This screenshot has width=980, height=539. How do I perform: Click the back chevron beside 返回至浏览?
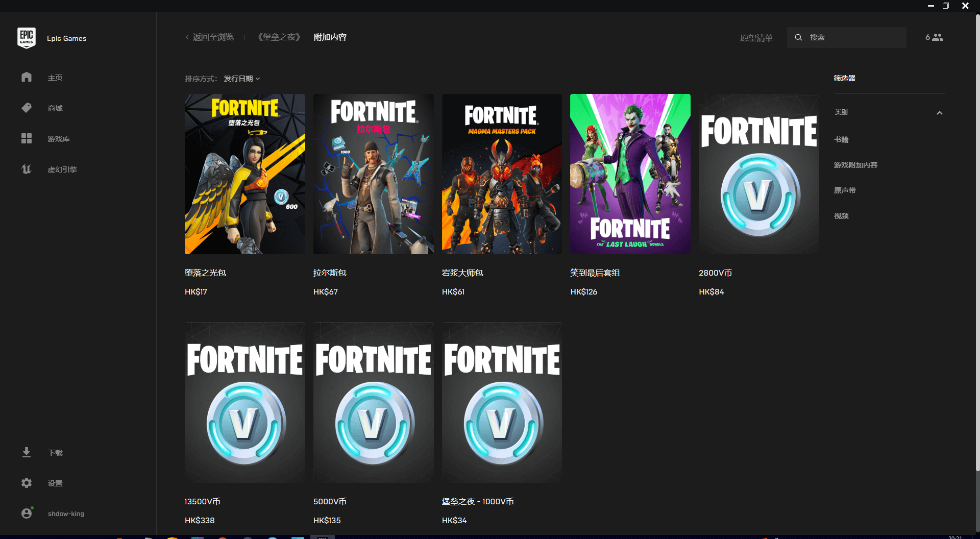click(187, 37)
